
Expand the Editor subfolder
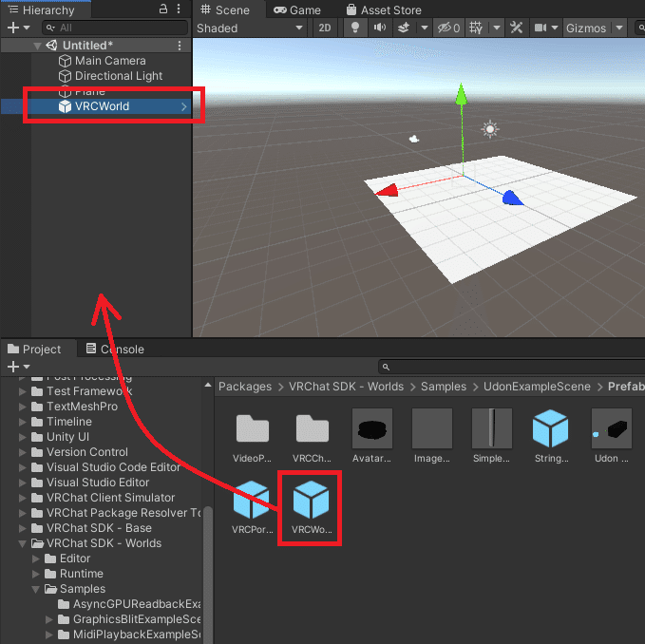pos(36,559)
